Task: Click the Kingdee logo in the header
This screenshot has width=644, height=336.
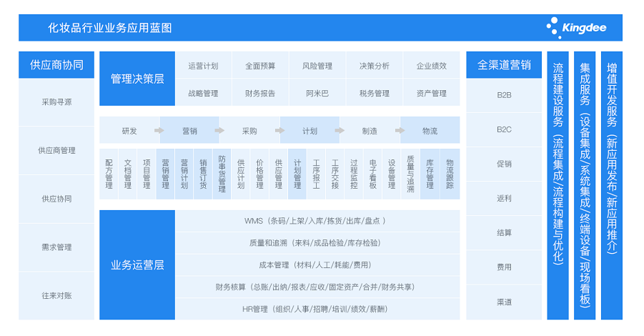Action: [576, 27]
